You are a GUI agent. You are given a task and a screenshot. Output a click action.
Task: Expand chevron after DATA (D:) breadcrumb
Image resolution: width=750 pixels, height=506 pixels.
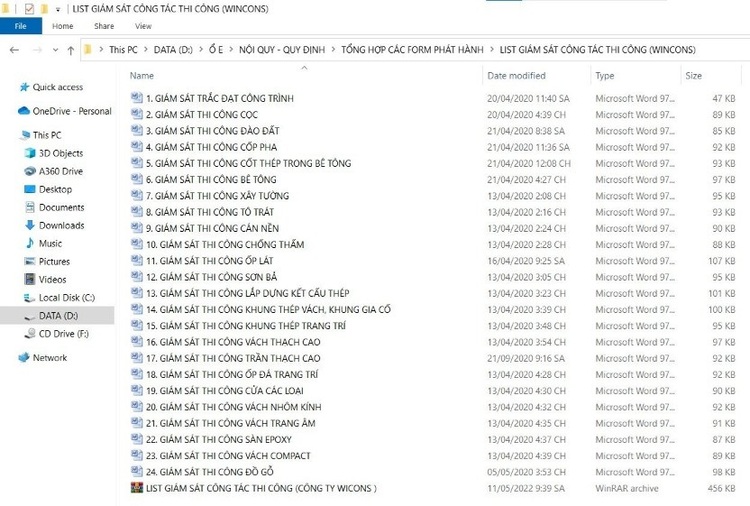tap(201, 49)
